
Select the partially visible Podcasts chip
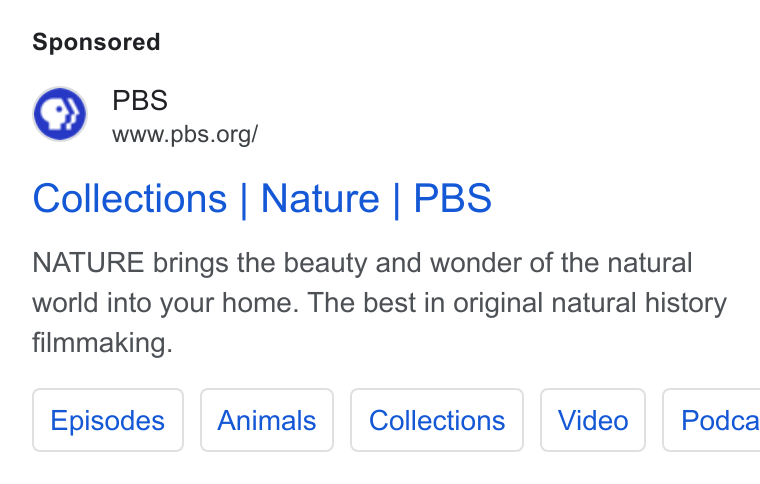[712, 420]
